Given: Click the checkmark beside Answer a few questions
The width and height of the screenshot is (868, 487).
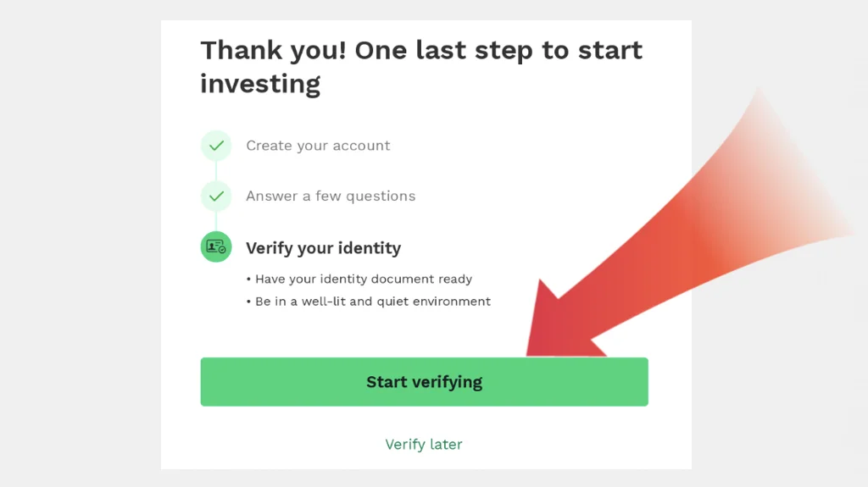Looking at the screenshot, I should (216, 196).
